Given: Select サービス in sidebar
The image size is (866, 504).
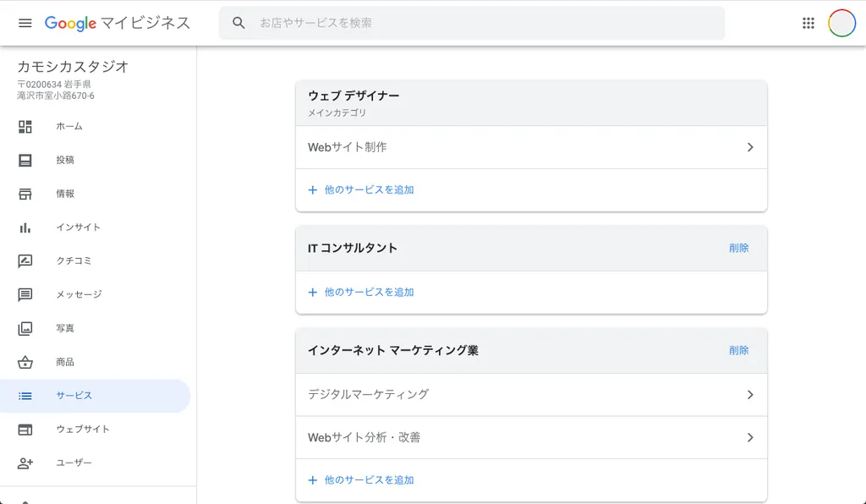Looking at the screenshot, I should [95, 396].
